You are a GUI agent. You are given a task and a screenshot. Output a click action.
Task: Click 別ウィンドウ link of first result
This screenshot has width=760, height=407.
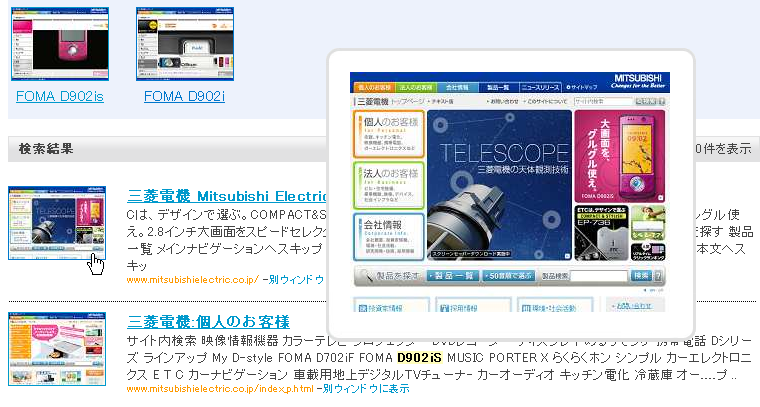(296, 280)
